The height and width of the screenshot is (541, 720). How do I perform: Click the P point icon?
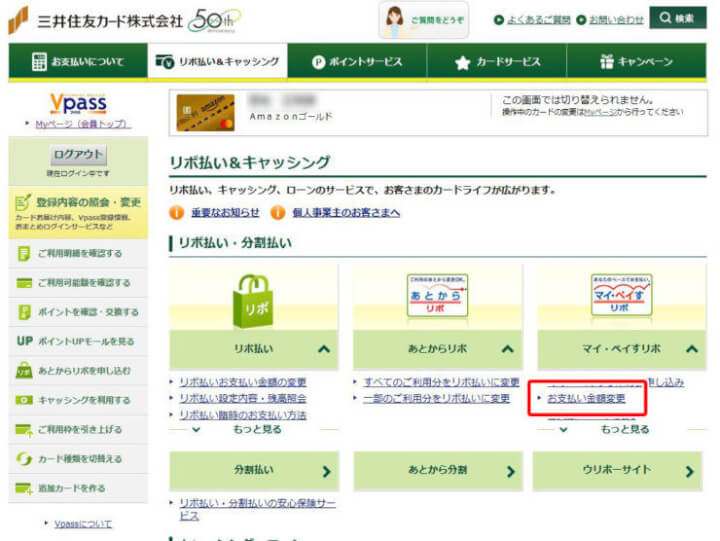(x=318, y=62)
